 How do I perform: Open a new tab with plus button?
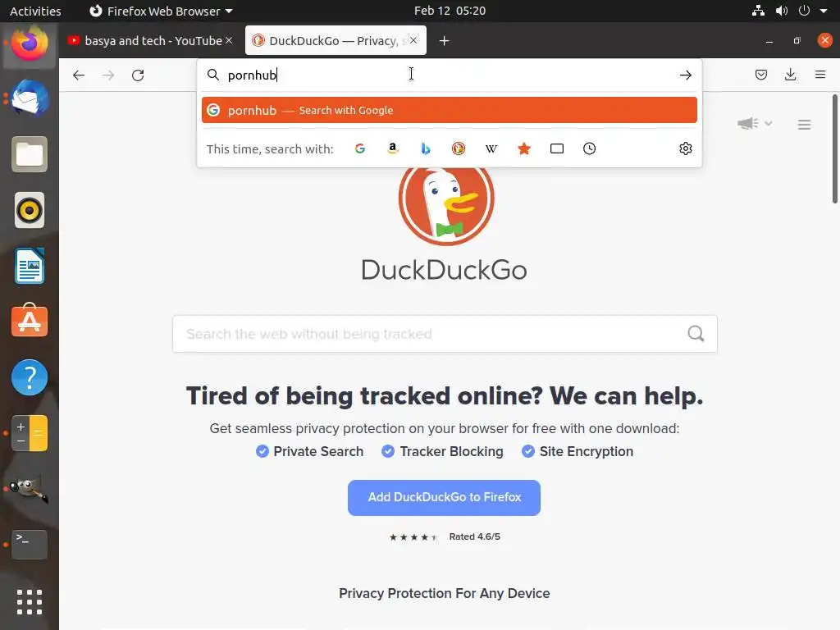pyautogui.click(x=444, y=41)
